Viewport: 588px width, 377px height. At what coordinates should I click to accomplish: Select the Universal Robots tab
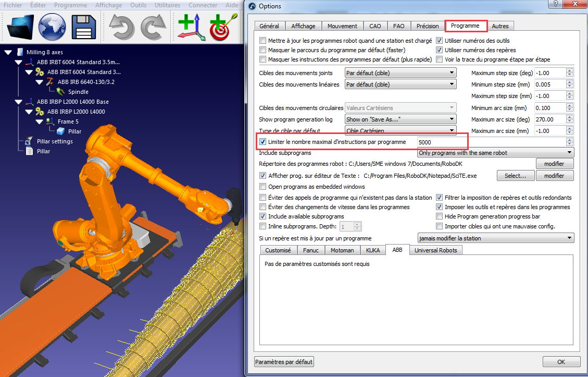(436, 250)
